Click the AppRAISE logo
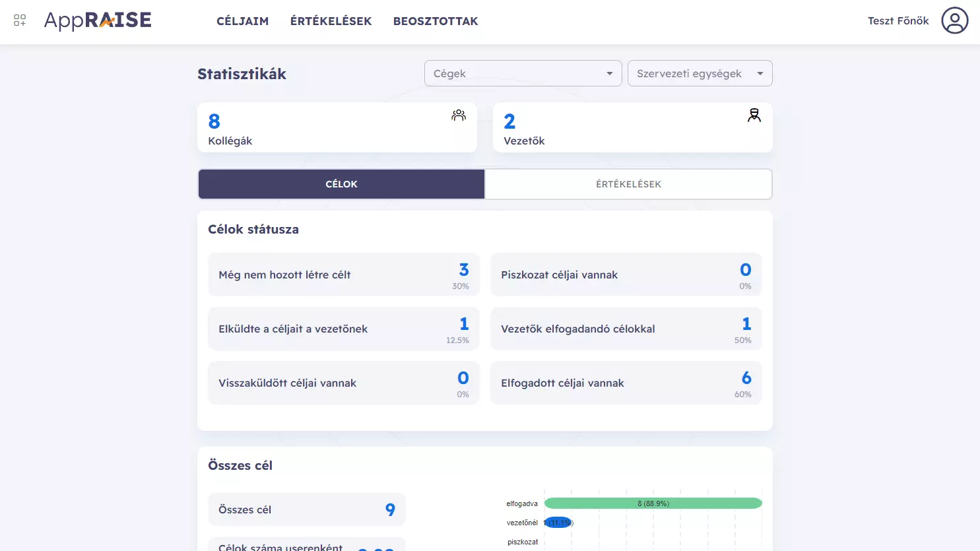980x551 pixels. pos(98,20)
